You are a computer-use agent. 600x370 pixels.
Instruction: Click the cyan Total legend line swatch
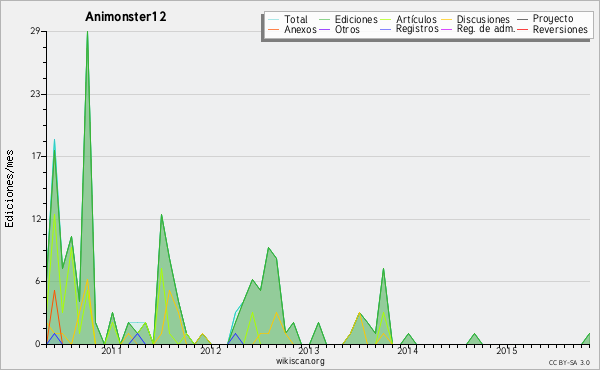tap(274, 19)
